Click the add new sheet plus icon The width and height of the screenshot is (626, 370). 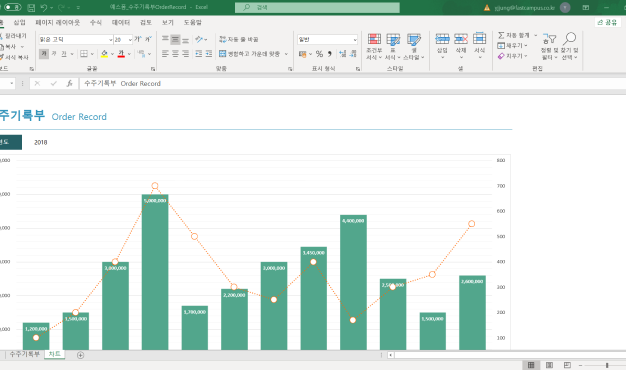[x=80, y=355]
